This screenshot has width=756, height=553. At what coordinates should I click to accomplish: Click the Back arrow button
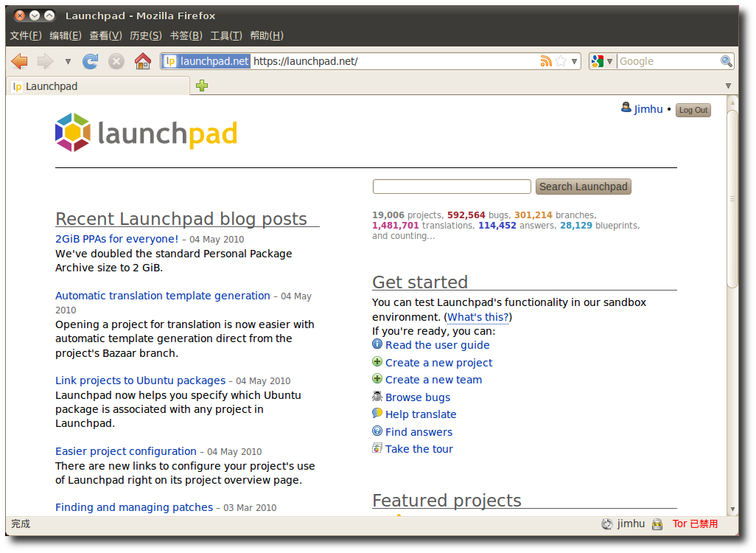(x=20, y=61)
